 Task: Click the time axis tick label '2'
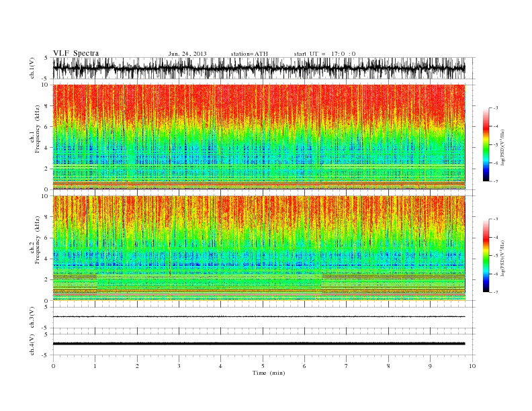[137, 366]
